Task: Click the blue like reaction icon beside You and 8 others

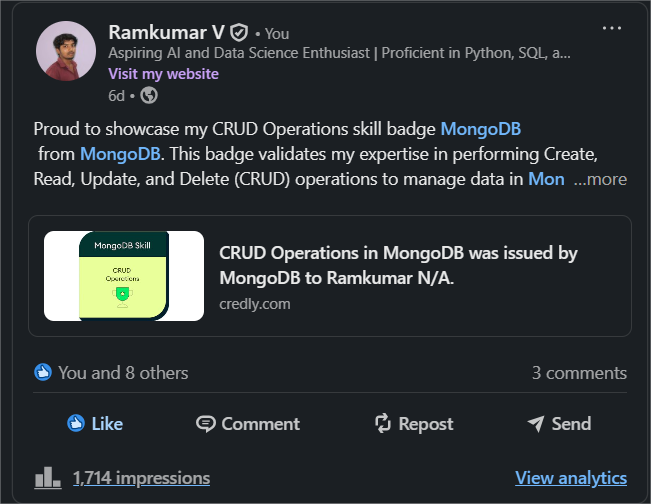Action: click(43, 372)
